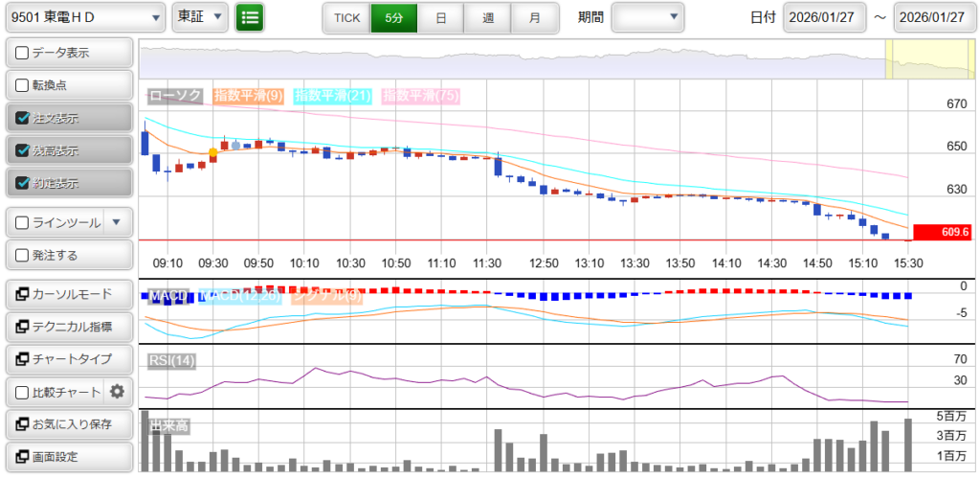Open chart type (チャートタイプ) panel

[69, 359]
